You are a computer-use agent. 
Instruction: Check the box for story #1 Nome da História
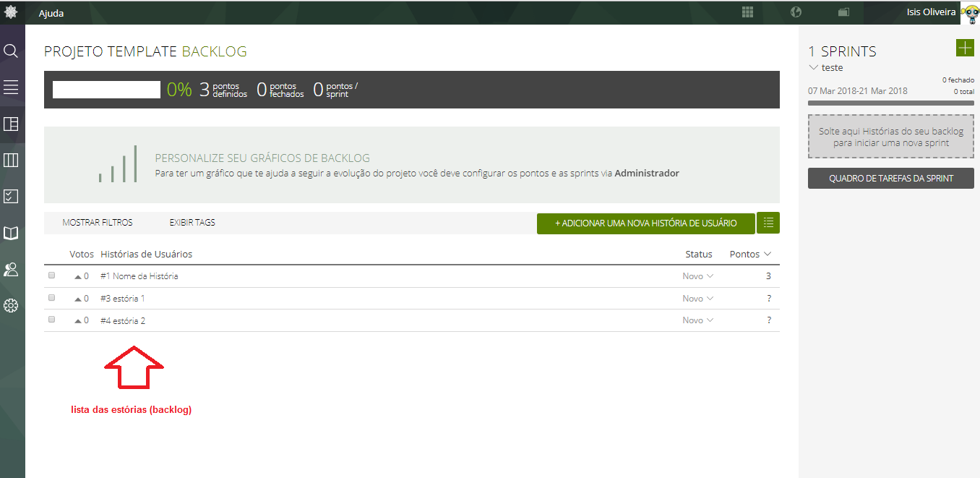pos(51,276)
